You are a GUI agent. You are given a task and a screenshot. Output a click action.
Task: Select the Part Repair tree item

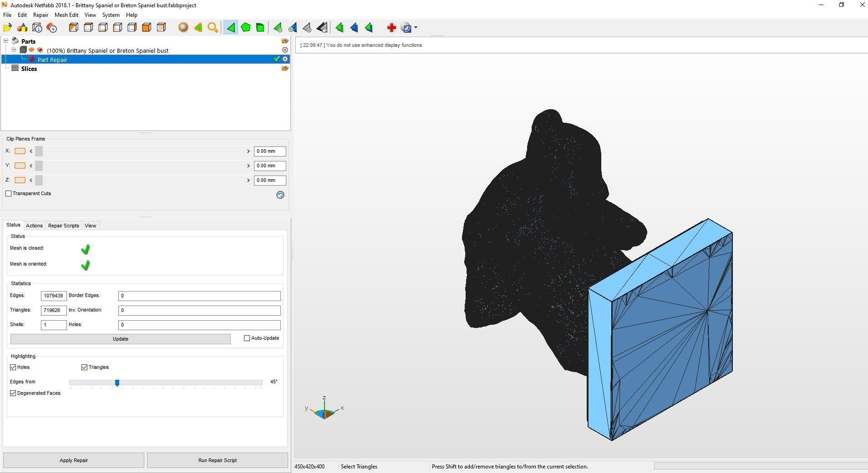[52, 60]
